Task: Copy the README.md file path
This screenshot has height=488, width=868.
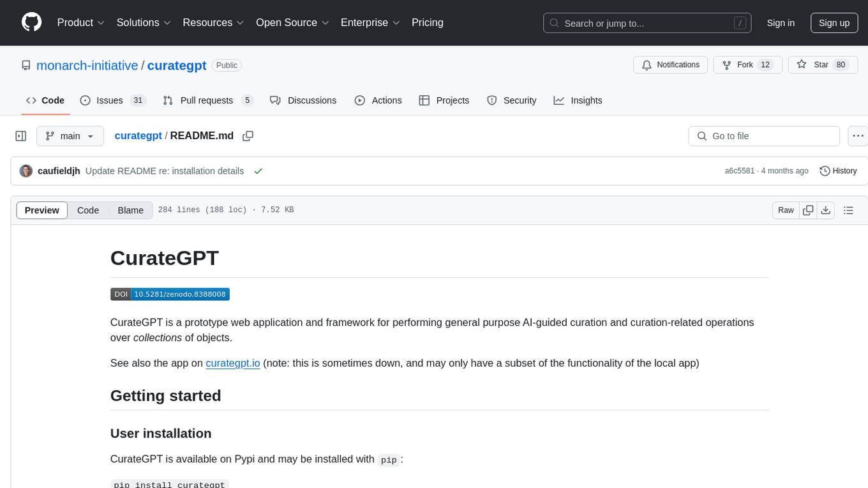Action: coord(248,136)
